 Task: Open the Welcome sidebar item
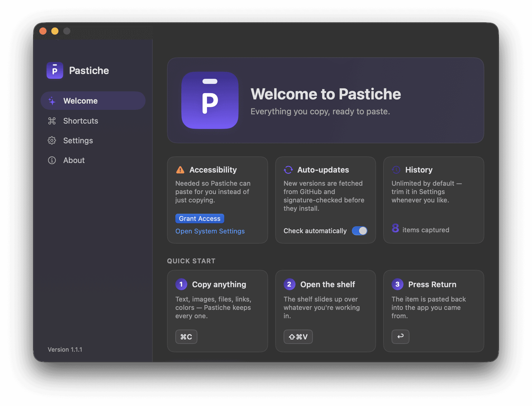tap(93, 101)
